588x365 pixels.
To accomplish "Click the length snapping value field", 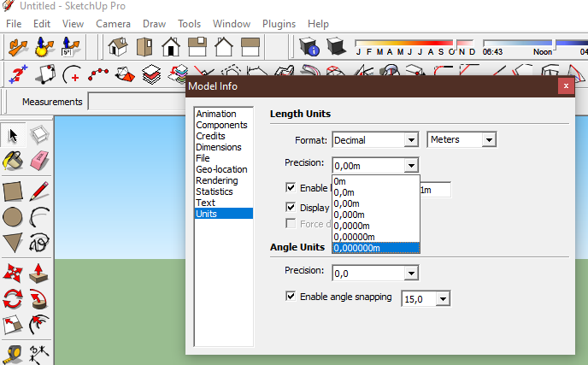I will click(x=435, y=190).
